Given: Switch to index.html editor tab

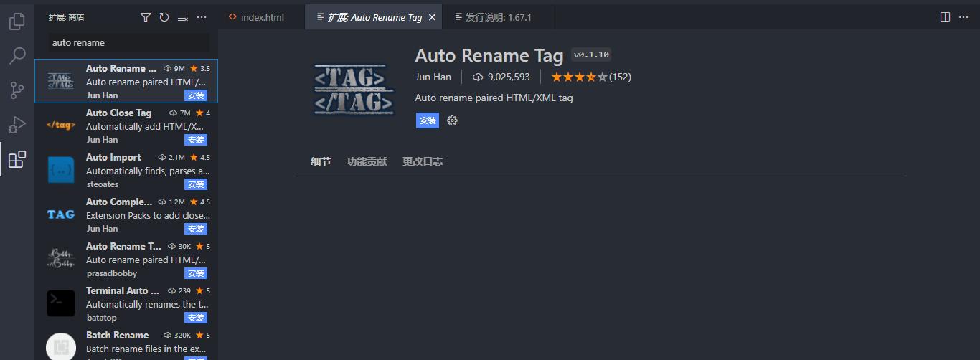Looking at the screenshot, I should pos(261,17).
